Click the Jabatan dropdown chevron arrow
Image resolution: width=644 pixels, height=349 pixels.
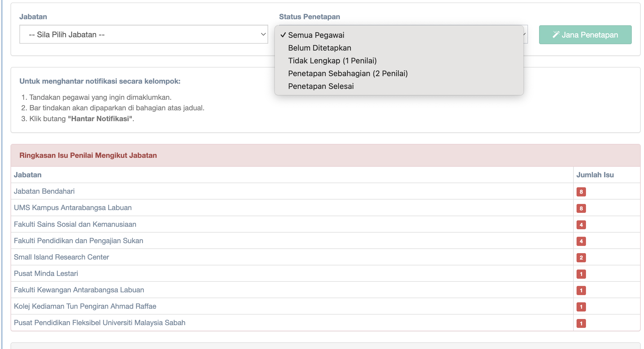pos(263,34)
